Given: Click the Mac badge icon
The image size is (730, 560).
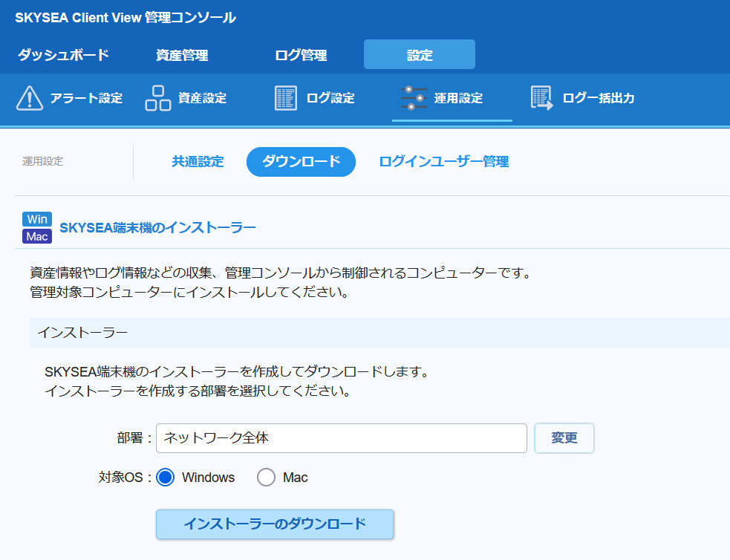Looking at the screenshot, I should coord(37,236).
